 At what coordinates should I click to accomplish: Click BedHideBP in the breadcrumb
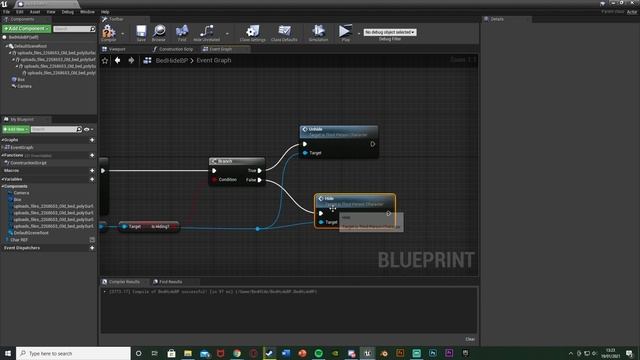pyautogui.click(x=172, y=60)
